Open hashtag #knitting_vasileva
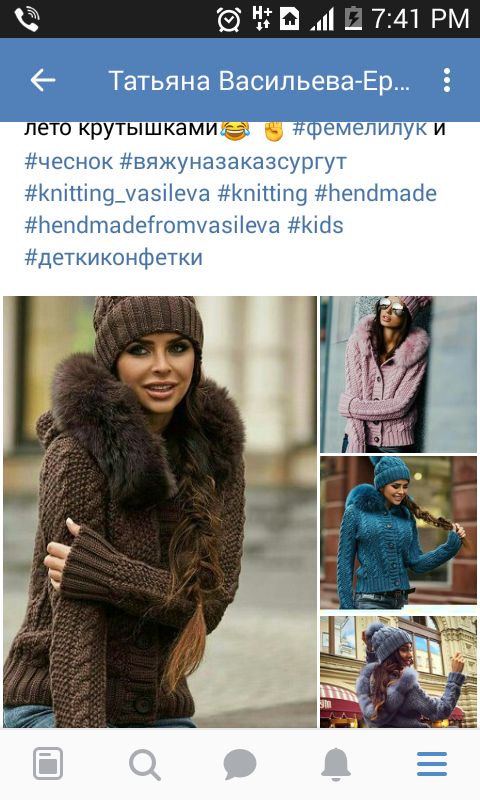 (x=117, y=194)
